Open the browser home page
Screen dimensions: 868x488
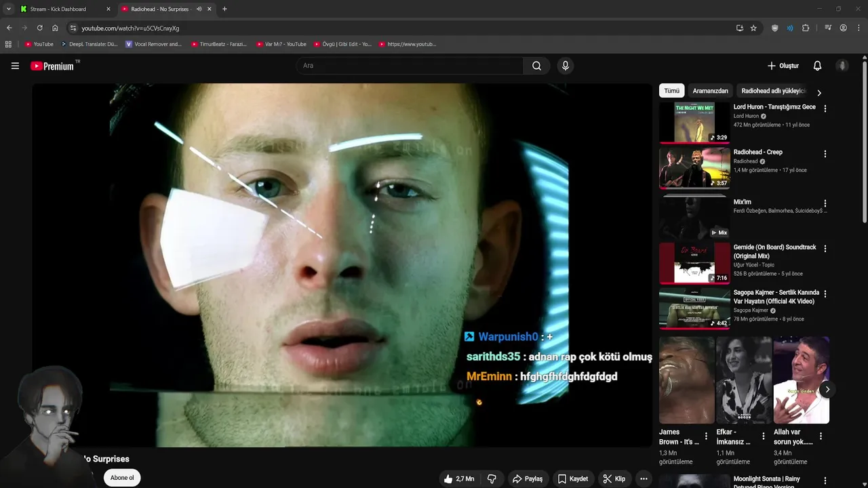pyautogui.click(x=55, y=28)
